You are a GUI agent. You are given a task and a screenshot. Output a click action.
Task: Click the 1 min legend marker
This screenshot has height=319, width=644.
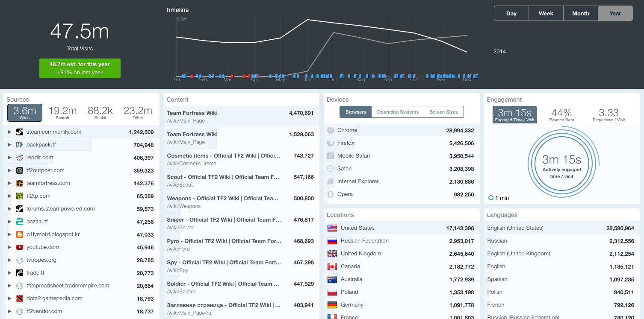[491, 198]
